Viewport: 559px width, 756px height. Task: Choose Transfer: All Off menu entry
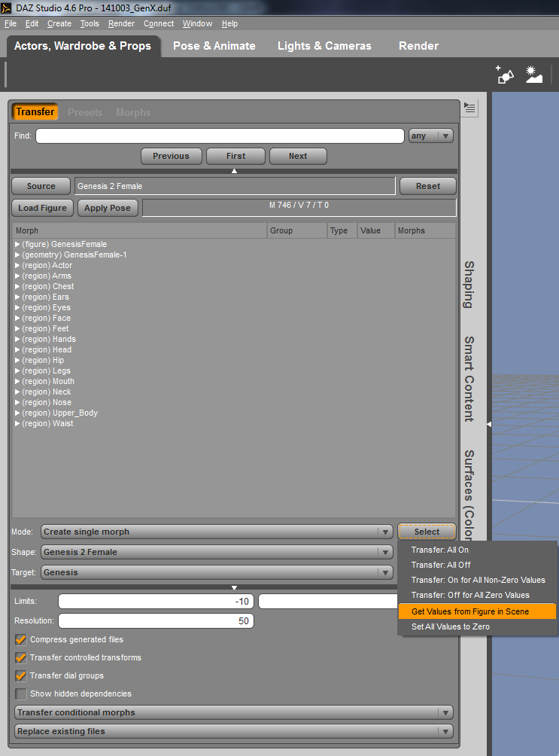[x=478, y=565]
